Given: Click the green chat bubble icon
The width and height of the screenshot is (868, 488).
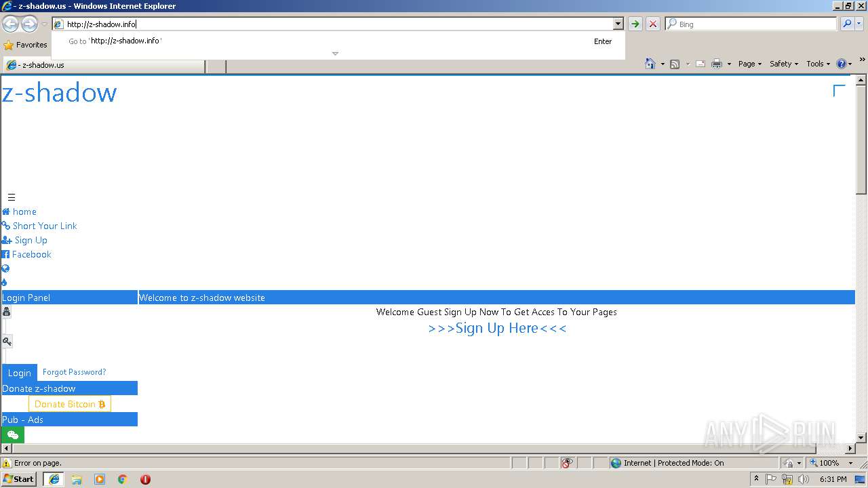Looking at the screenshot, I should 13,435.
